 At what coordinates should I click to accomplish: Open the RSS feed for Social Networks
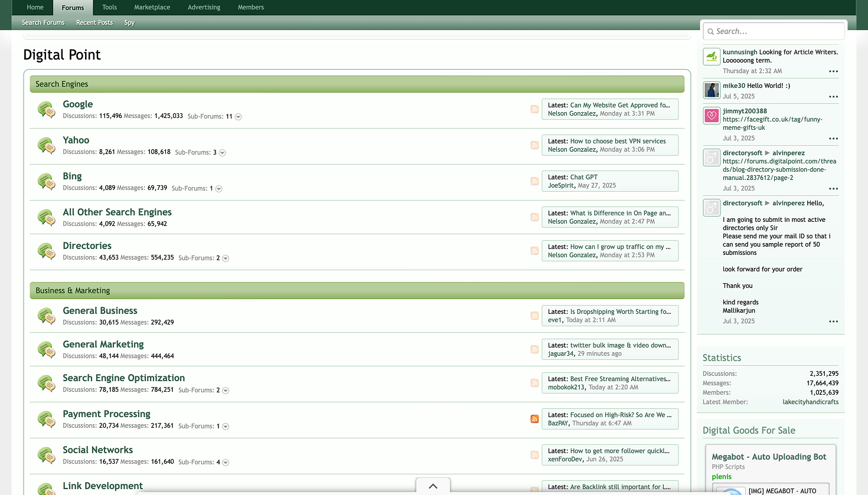[x=534, y=455]
